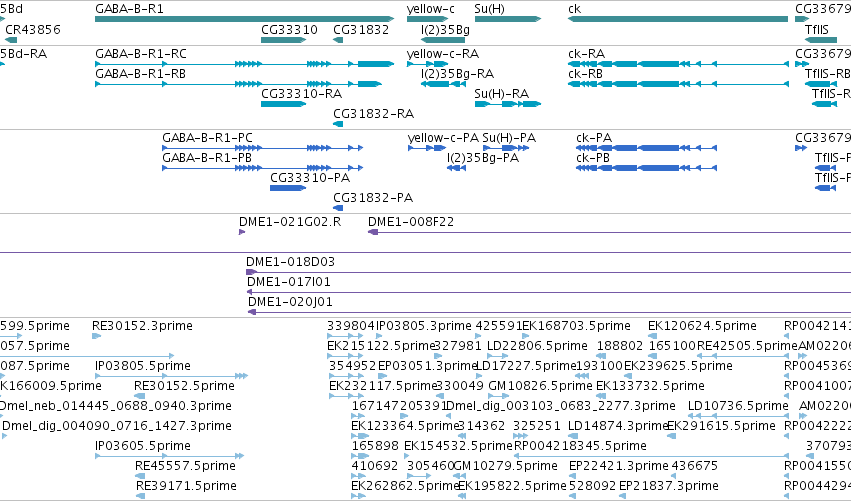Open EST LD14874.3prime
This screenshot has height=501, width=851.
pos(618,427)
